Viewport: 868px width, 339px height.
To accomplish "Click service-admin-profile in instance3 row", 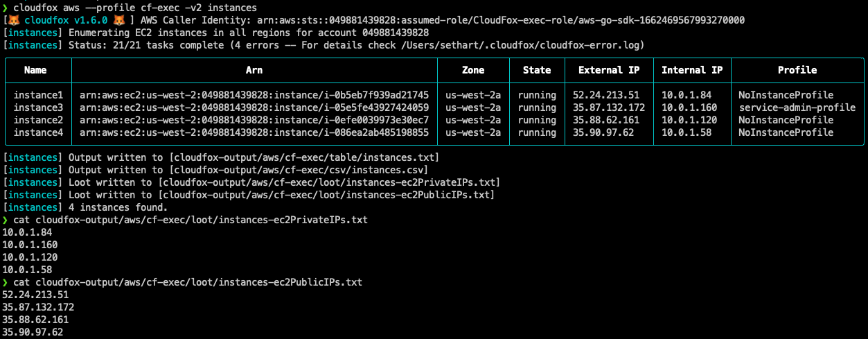I will pos(797,107).
